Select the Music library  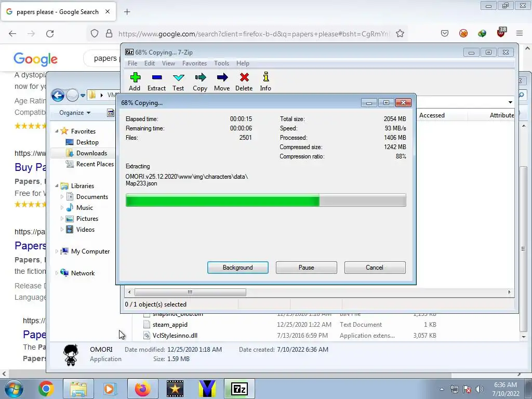79,208
